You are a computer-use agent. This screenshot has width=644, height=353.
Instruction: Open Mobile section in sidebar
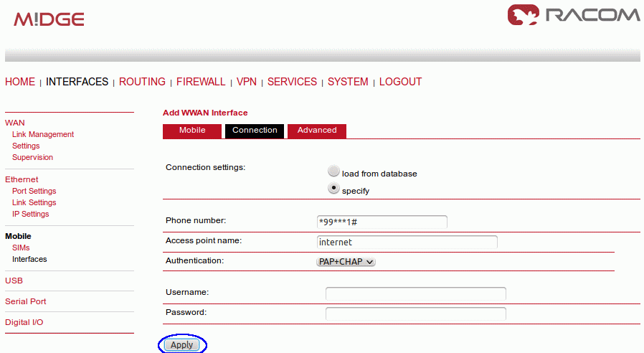(x=18, y=236)
